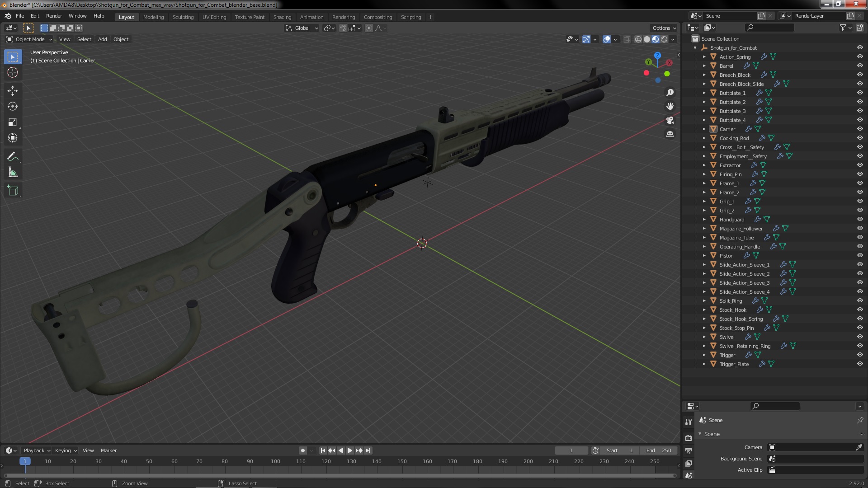Screen dimensions: 868x488
Task: Switch to solid viewport shading
Action: 647,39
